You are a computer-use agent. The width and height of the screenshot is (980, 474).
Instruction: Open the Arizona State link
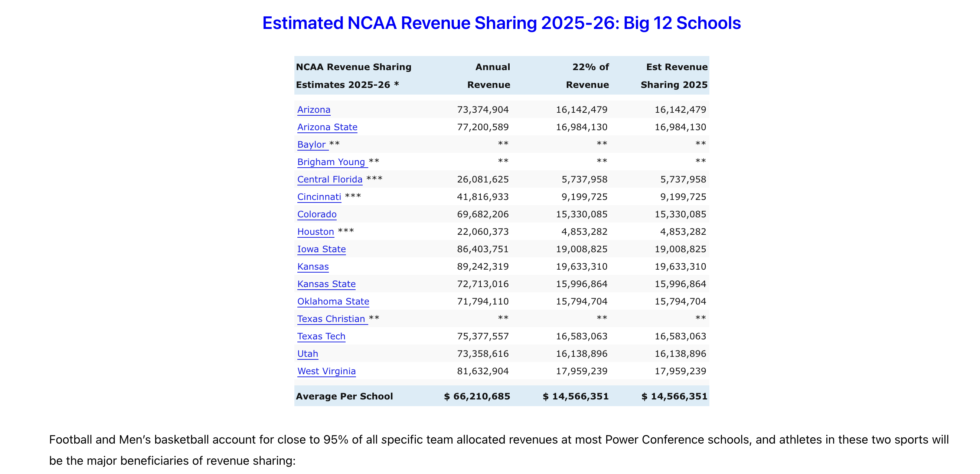coord(327,127)
